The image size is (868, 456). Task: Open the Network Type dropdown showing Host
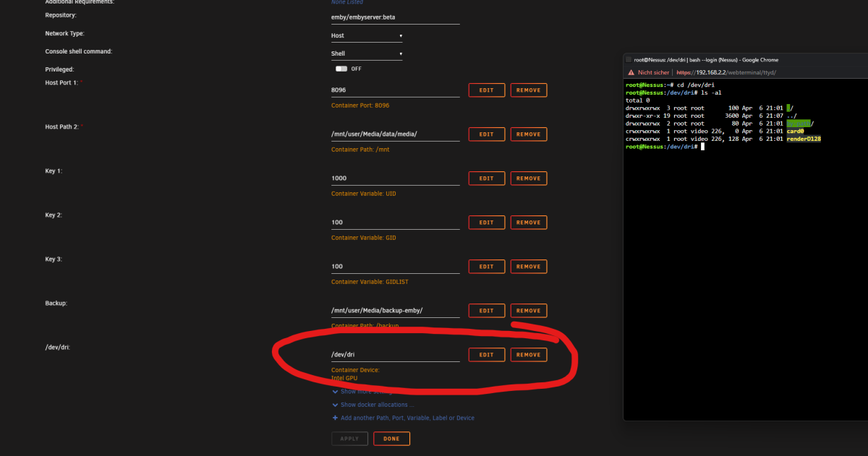point(367,35)
